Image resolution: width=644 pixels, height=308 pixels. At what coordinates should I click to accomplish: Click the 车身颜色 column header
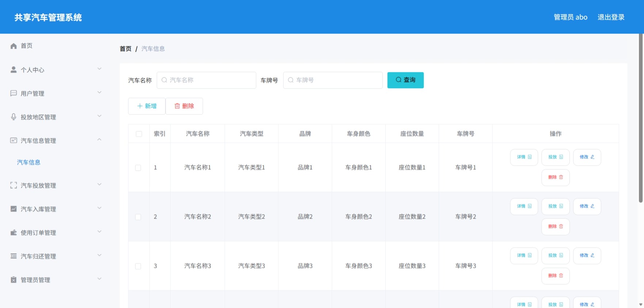pyautogui.click(x=359, y=134)
